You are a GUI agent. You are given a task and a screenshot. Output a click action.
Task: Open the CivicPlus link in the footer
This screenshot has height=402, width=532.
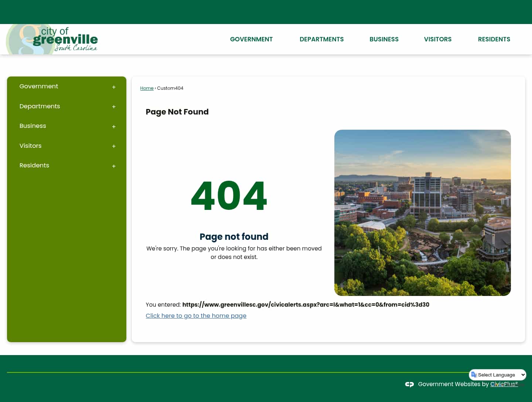coord(504,384)
